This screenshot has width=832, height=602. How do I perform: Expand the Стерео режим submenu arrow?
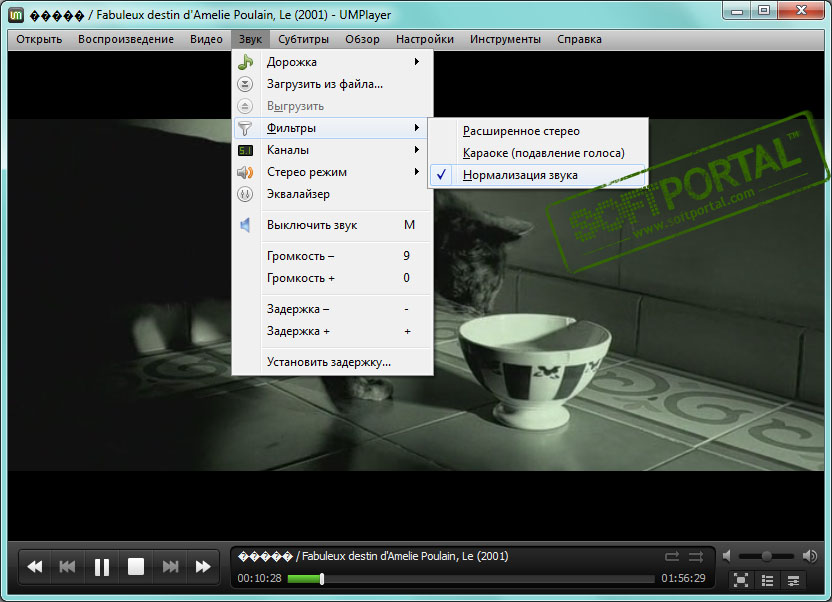pos(417,172)
